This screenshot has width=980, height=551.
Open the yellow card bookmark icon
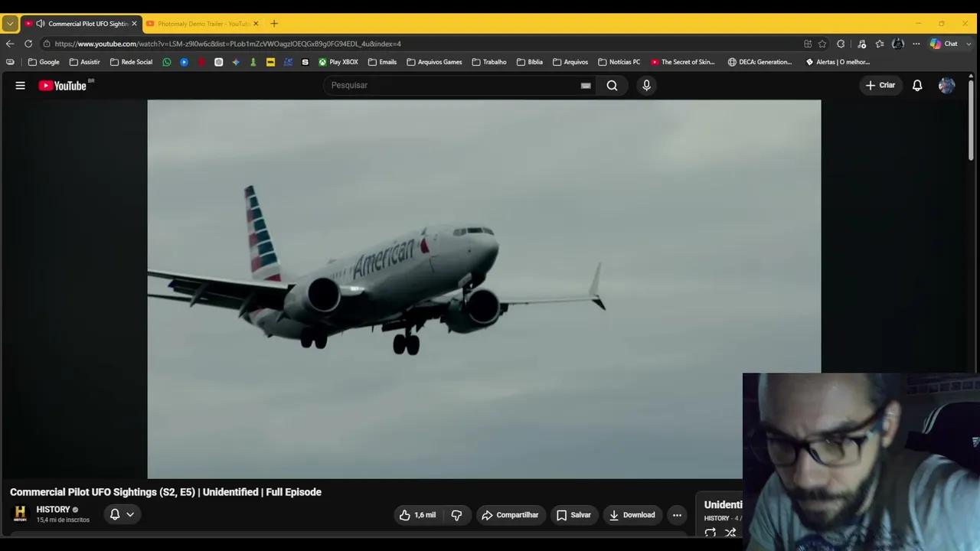pyautogui.click(x=270, y=62)
